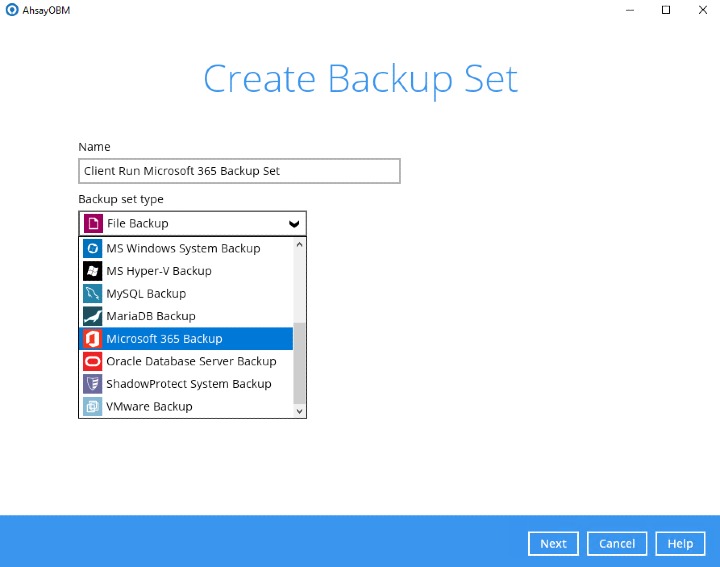The width and height of the screenshot is (720, 567).
Task: Choose VMware Backup option text
Action: tap(149, 407)
